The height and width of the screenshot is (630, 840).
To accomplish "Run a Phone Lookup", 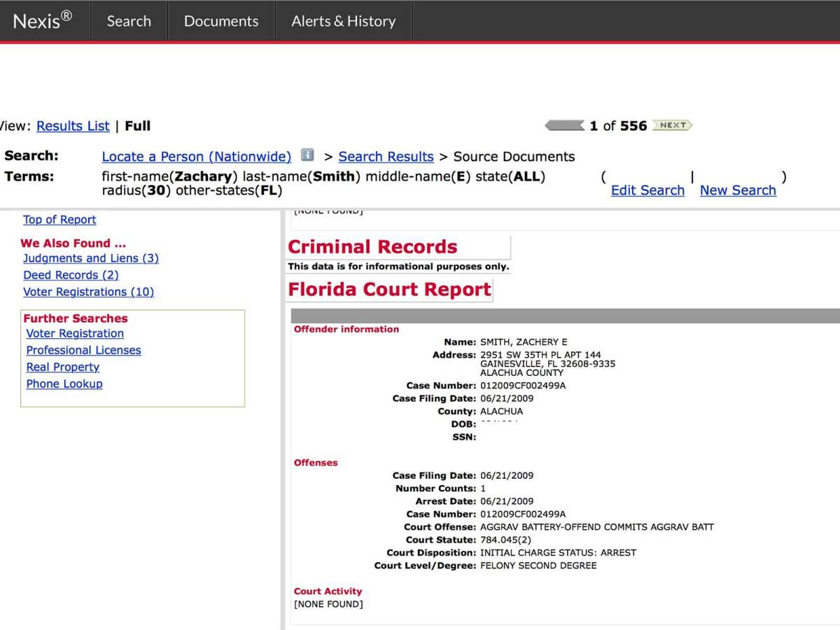I will pos(64,384).
